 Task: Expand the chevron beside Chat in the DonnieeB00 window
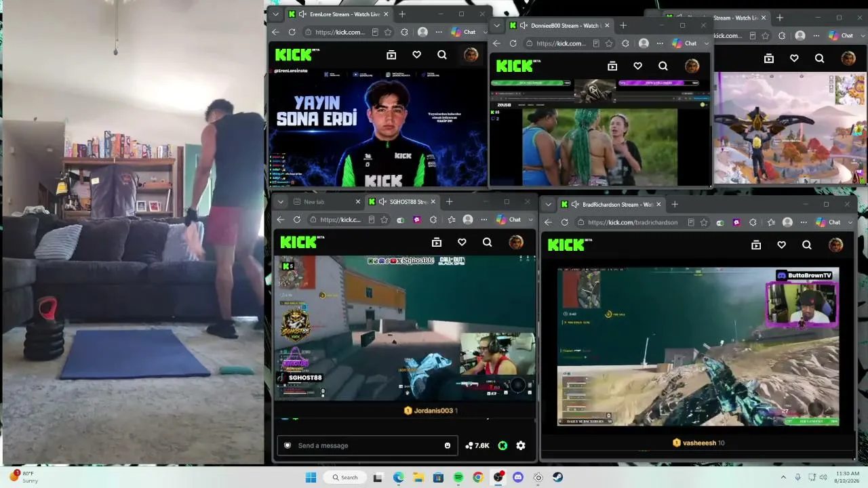[706, 43]
